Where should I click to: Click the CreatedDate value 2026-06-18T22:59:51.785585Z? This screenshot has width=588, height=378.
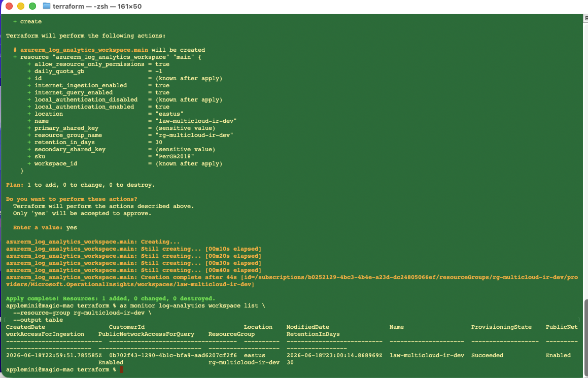coord(54,356)
